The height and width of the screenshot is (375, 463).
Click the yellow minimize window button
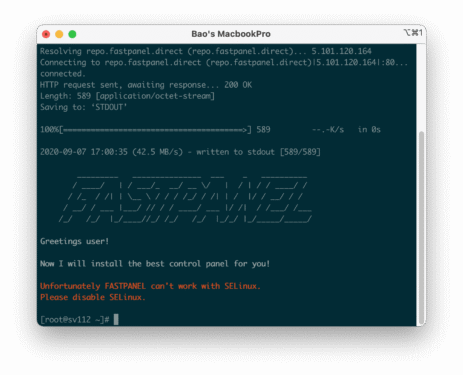coord(59,34)
